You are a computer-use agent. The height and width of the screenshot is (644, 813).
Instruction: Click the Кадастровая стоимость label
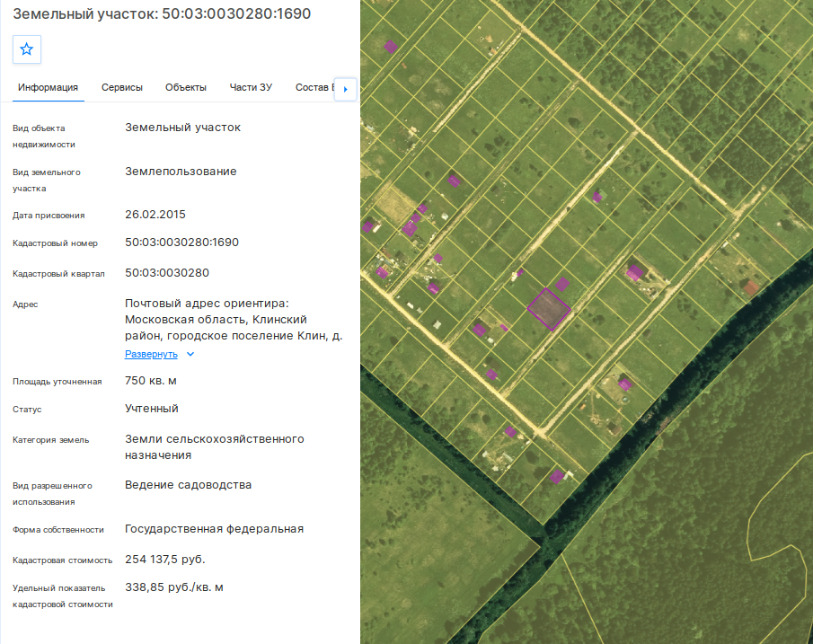[x=62, y=560]
